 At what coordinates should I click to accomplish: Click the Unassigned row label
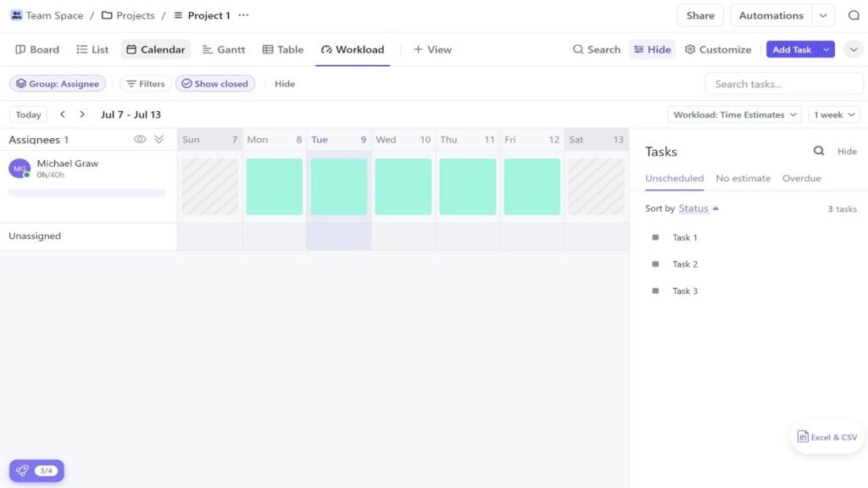(34, 236)
